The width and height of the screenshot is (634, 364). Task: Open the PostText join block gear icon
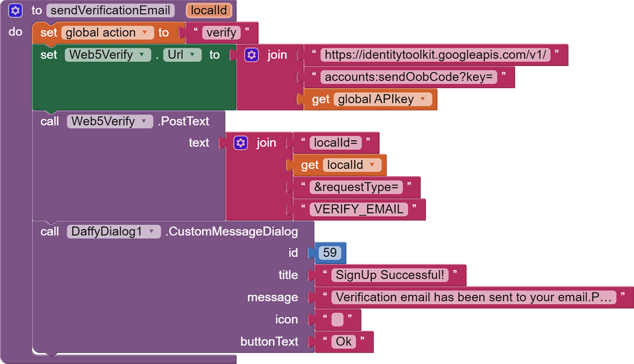click(241, 143)
